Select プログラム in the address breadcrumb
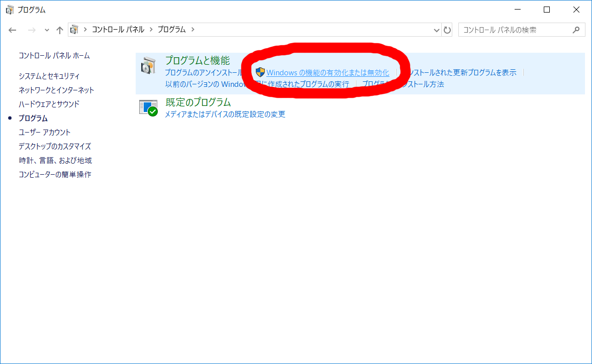Screen dimensions: 592x364 point(171,30)
